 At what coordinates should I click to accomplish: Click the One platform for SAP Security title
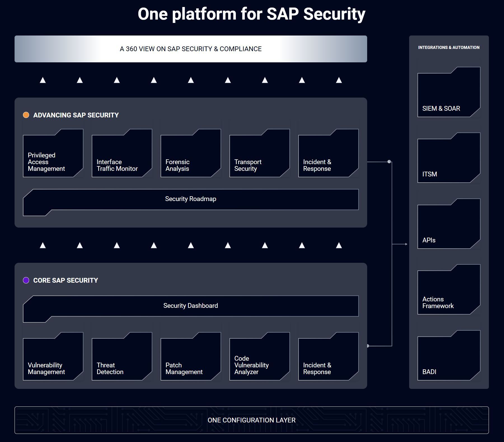[x=252, y=14]
